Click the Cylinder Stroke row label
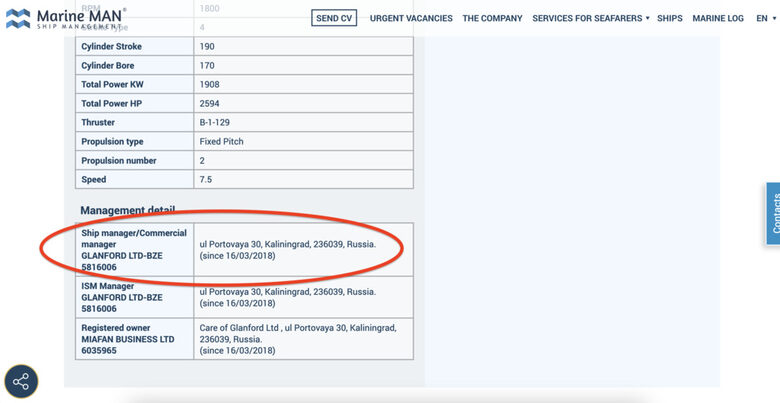 pos(134,46)
